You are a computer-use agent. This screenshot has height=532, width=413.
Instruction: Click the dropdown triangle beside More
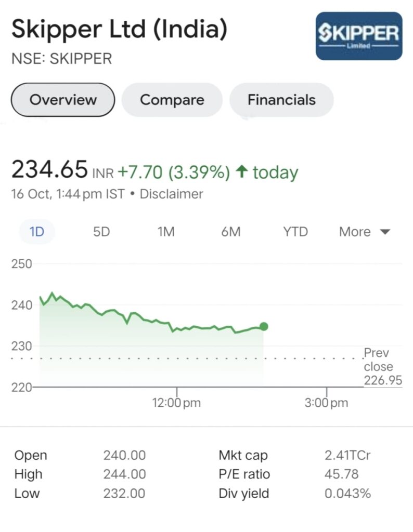(x=385, y=232)
